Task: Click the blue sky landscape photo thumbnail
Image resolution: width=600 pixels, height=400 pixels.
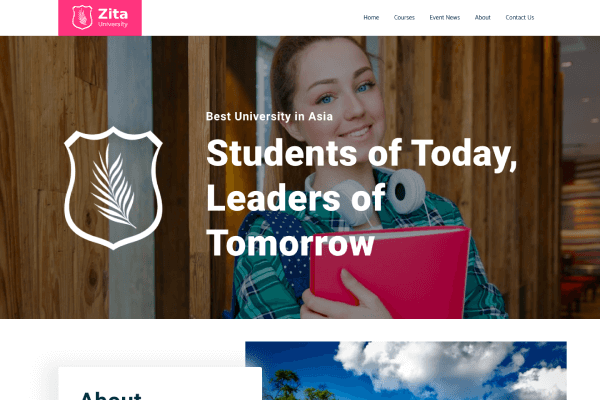Action: (x=406, y=371)
